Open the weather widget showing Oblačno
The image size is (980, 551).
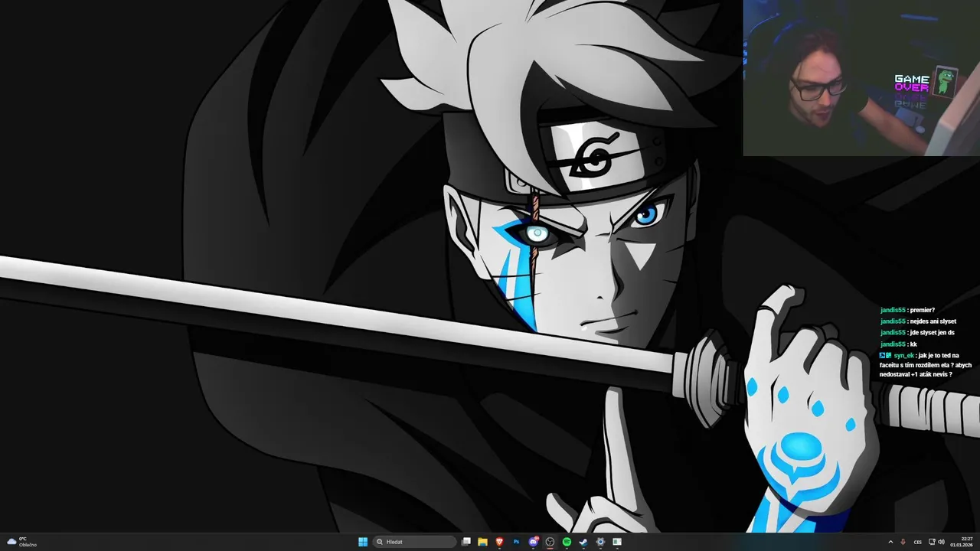(x=21, y=542)
